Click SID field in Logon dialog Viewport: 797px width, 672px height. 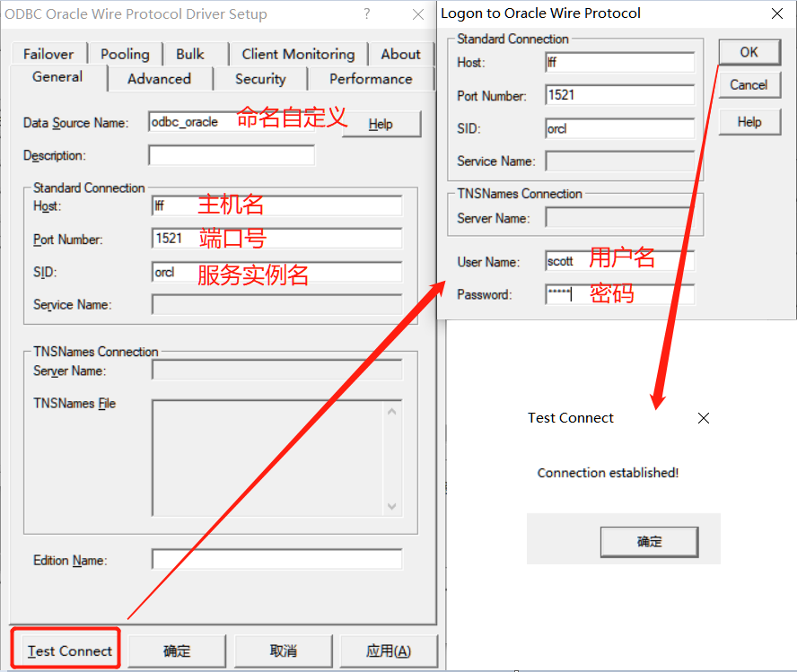[619, 128]
